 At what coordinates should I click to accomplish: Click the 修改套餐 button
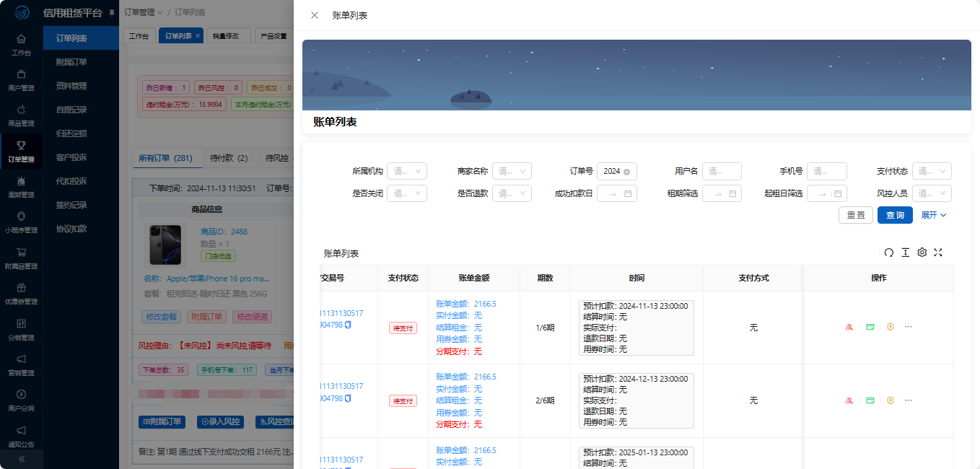point(162,317)
